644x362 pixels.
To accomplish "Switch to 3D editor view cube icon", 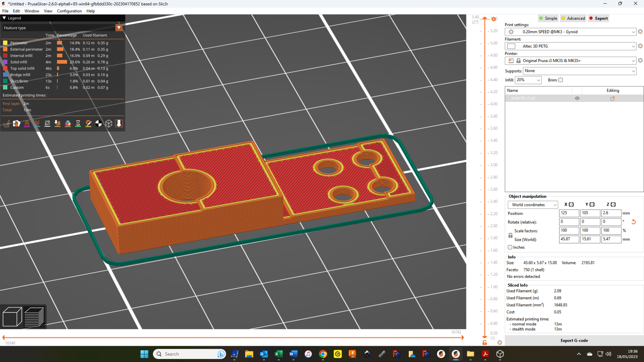I will click(12, 317).
